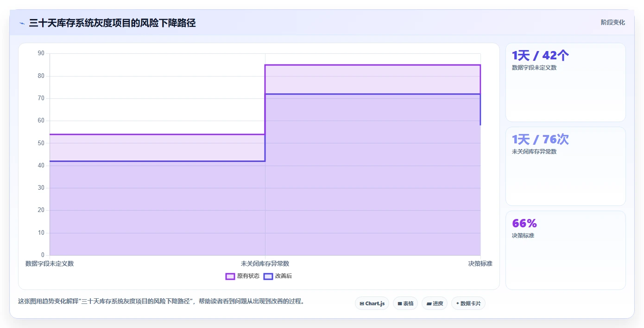The width and height of the screenshot is (644, 328).
Task: Open the 66% 决策标准 data card
Action: click(566, 251)
